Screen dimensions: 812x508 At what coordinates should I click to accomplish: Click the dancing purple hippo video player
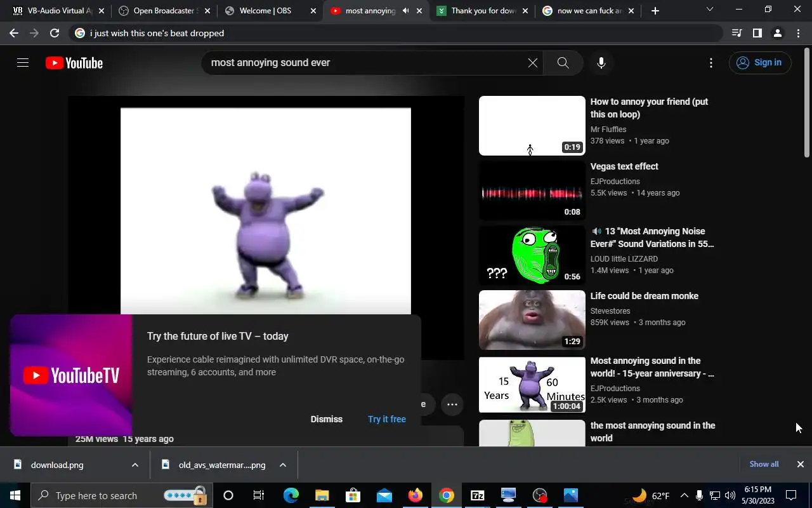pos(266,211)
